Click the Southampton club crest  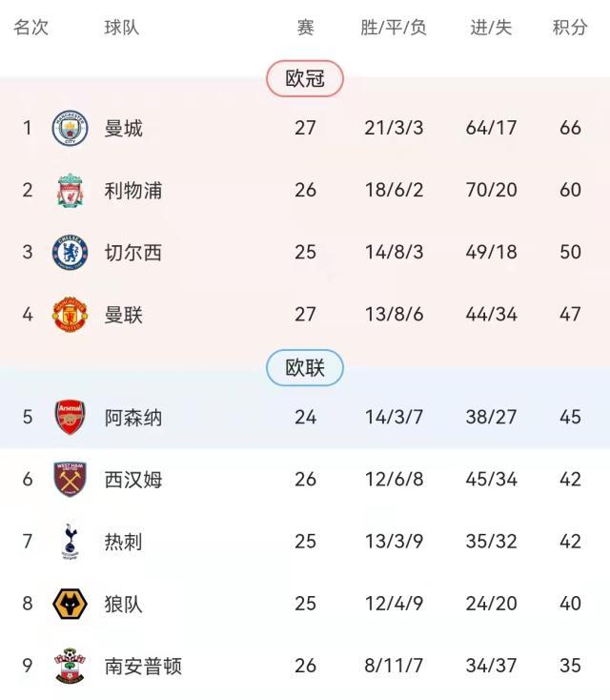pos(70,666)
